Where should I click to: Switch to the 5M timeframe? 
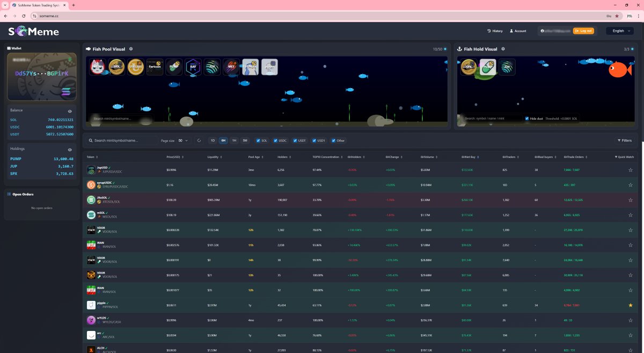click(245, 140)
